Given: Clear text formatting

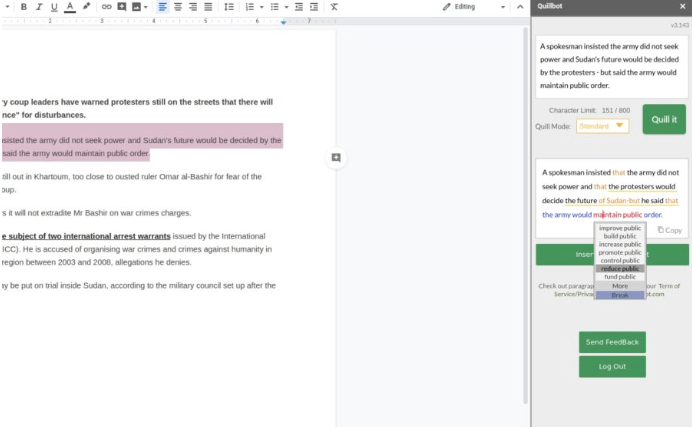Looking at the screenshot, I should (x=334, y=7).
